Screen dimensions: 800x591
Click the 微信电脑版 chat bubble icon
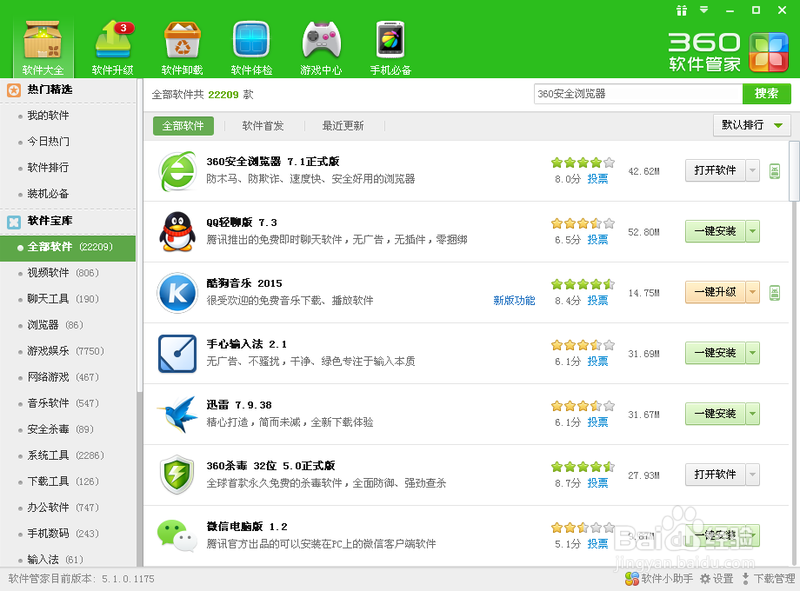[x=177, y=535]
